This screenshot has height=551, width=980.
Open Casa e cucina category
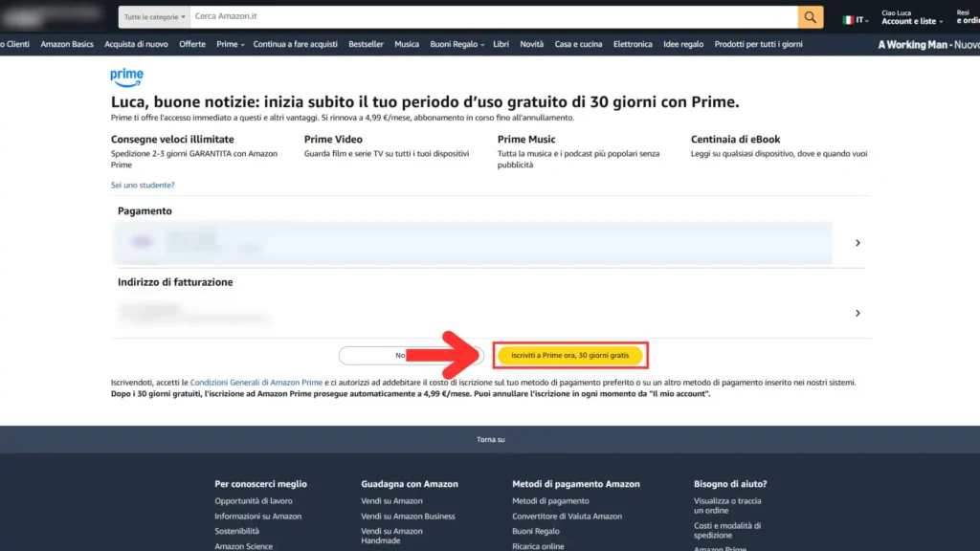click(578, 44)
